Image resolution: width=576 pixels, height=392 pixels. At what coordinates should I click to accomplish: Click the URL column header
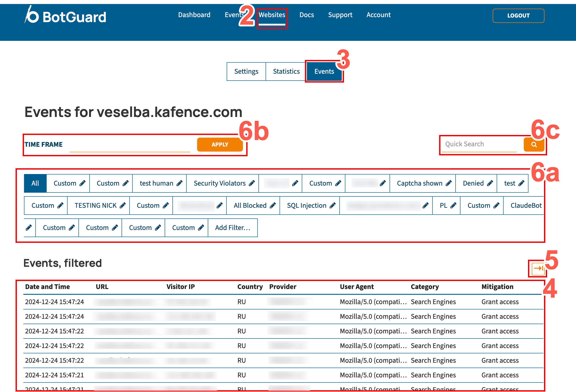(x=102, y=287)
